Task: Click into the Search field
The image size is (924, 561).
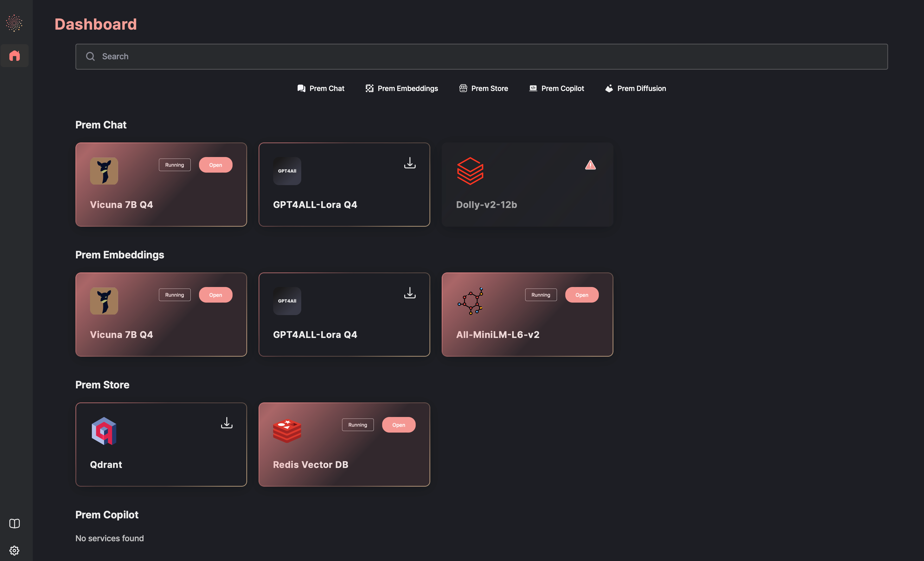Action: pos(487,57)
